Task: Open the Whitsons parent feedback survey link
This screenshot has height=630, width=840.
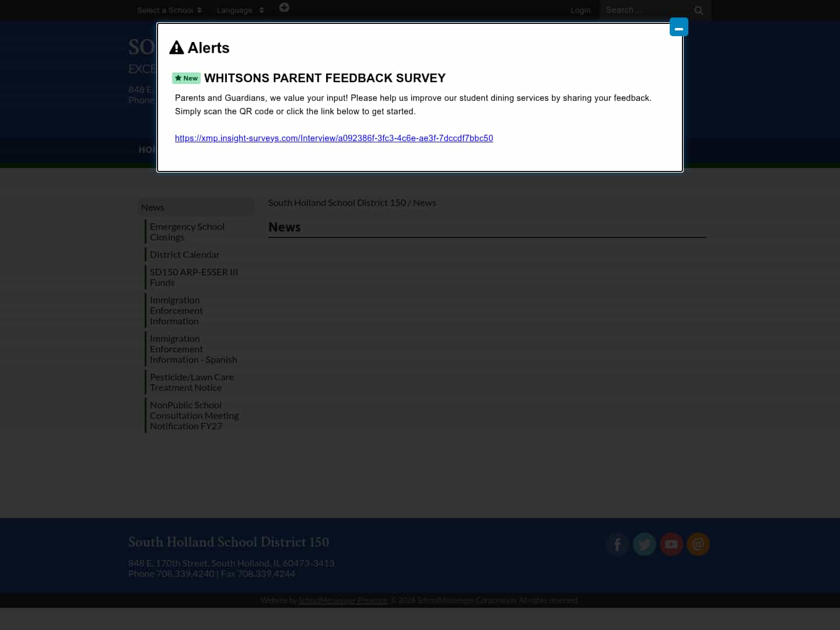Action: pos(334,138)
